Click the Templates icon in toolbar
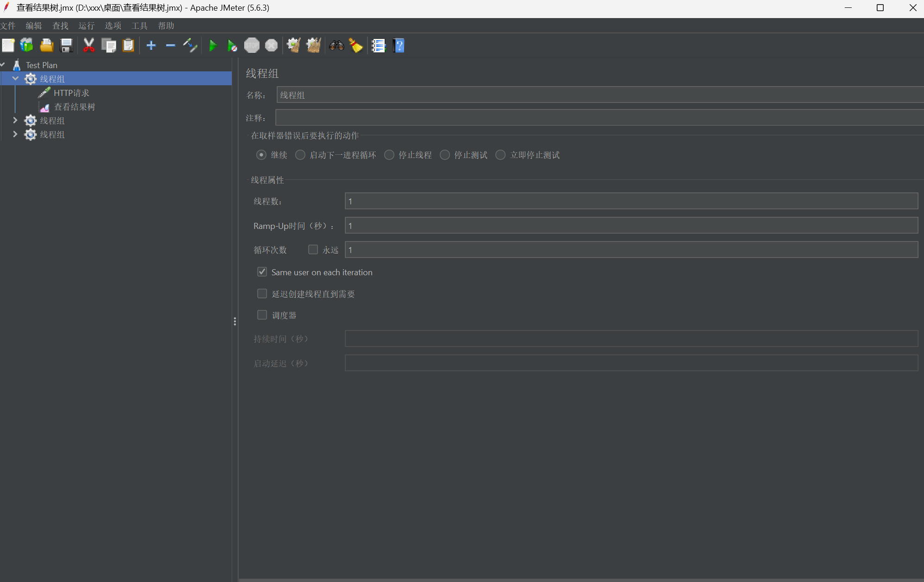 [x=27, y=45]
